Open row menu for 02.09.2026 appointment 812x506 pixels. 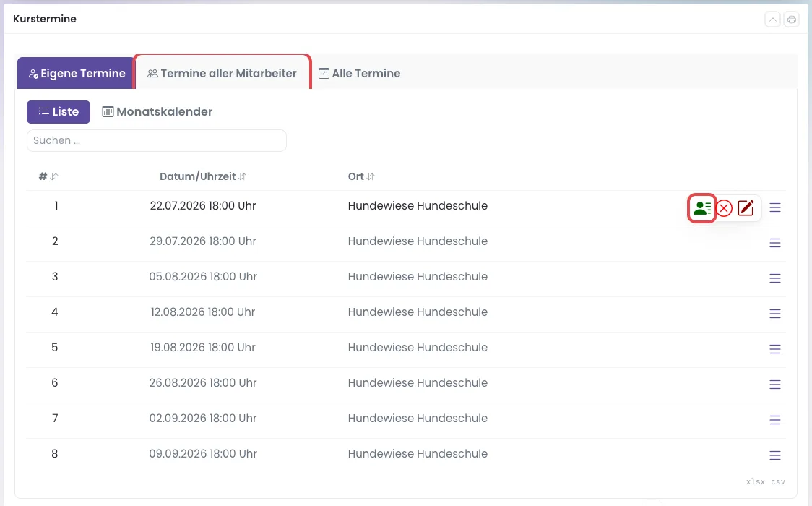coord(774,420)
